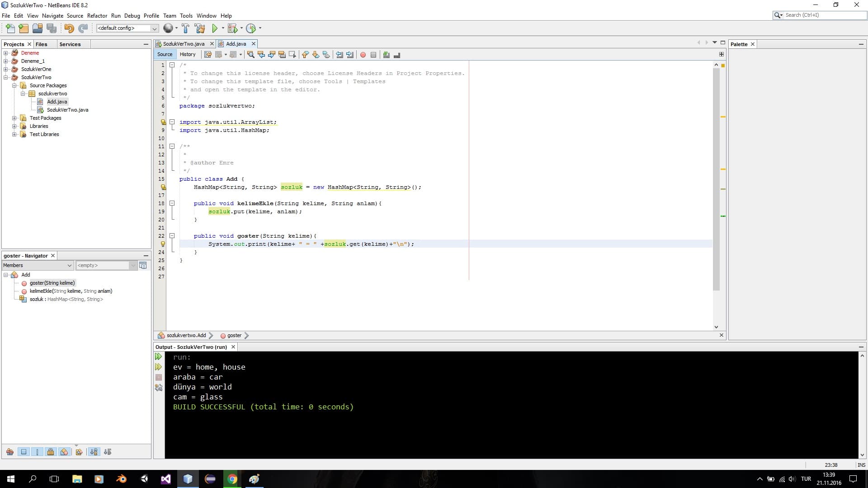Click the Debug Project icon
The height and width of the screenshot is (488, 868).
[x=232, y=28]
